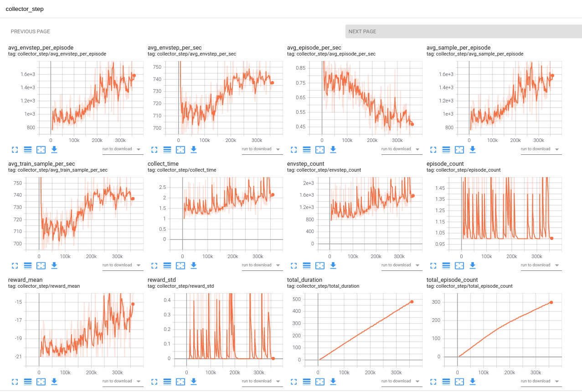Open run to download dropdown under reward_mean
Image resolution: width=582 pixels, height=392 pixels.
point(123,382)
